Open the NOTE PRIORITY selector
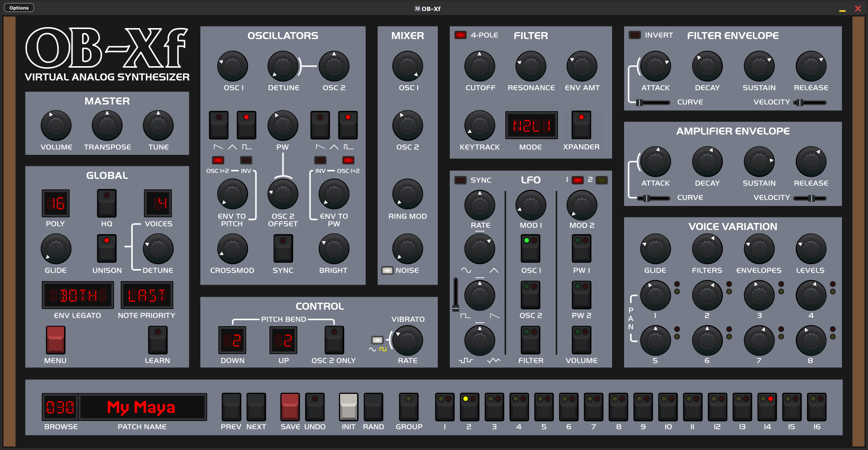 click(x=147, y=295)
